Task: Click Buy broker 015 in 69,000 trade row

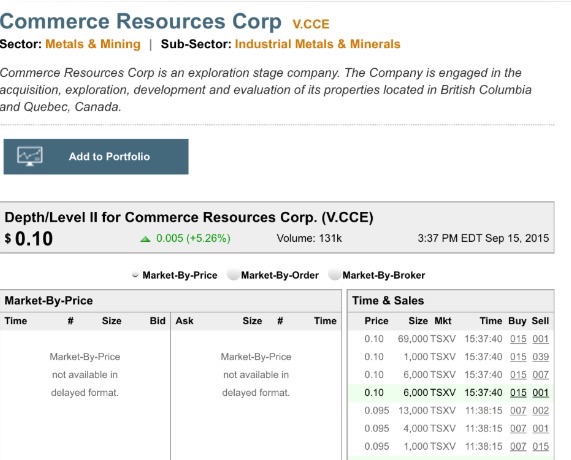Action: (x=518, y=339)
